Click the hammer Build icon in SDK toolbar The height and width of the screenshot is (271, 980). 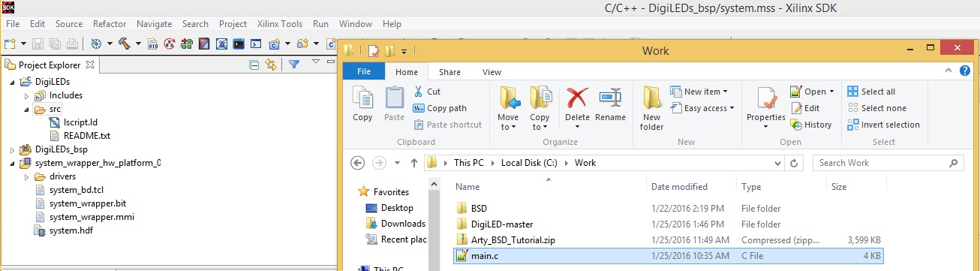(124, 44)
